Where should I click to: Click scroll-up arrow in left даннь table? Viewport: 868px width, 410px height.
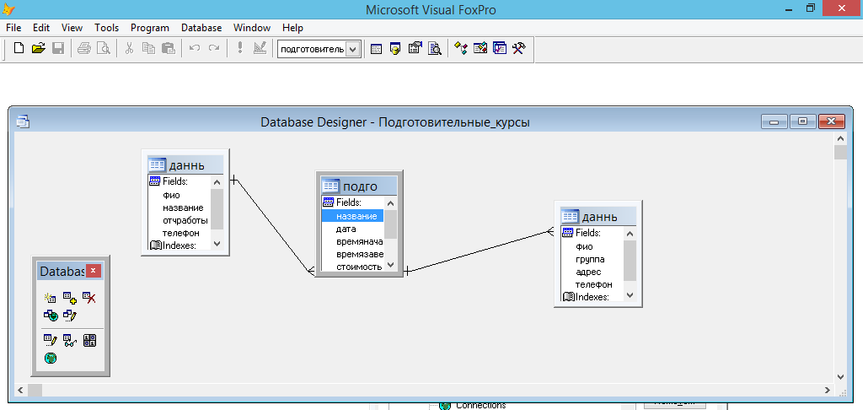tap(217, 181)
